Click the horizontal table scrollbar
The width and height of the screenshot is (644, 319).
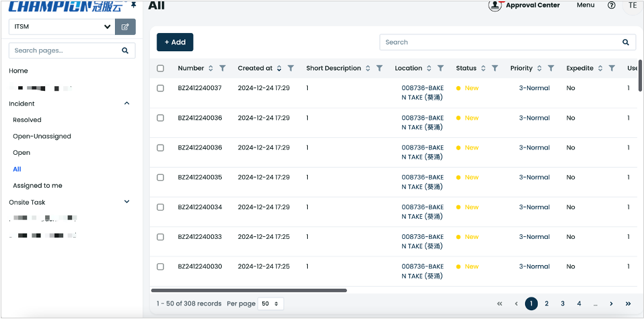click(249, 290)
